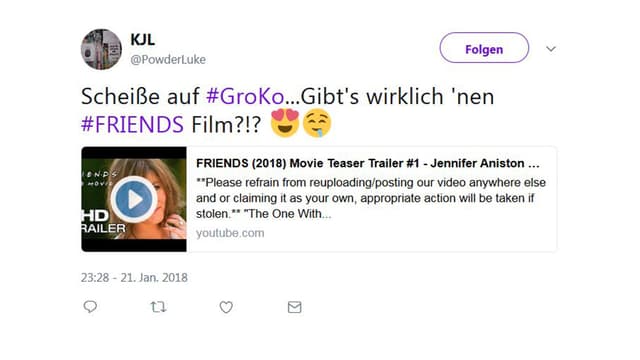Screen dimensions: 640x360
Task: Retweet this tweet via the retweet icon
Action: coord(158,307)
